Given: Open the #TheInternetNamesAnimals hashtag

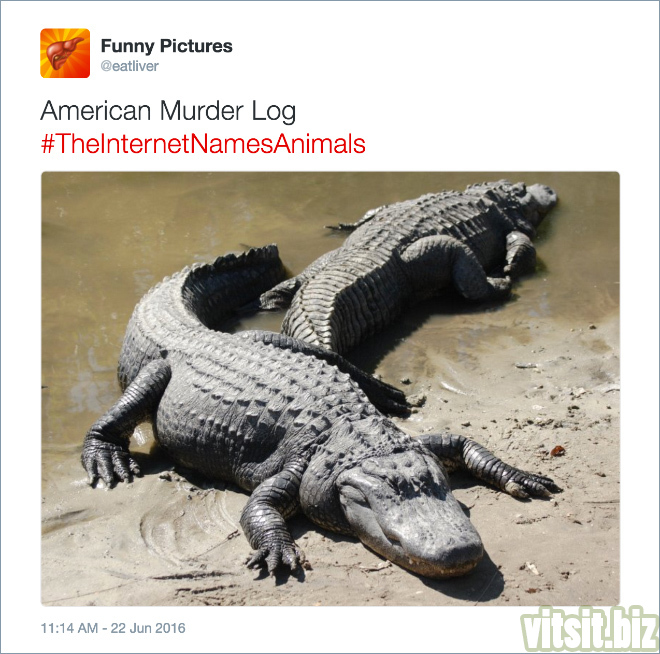Looking at the screenshot, I should 203,143.
